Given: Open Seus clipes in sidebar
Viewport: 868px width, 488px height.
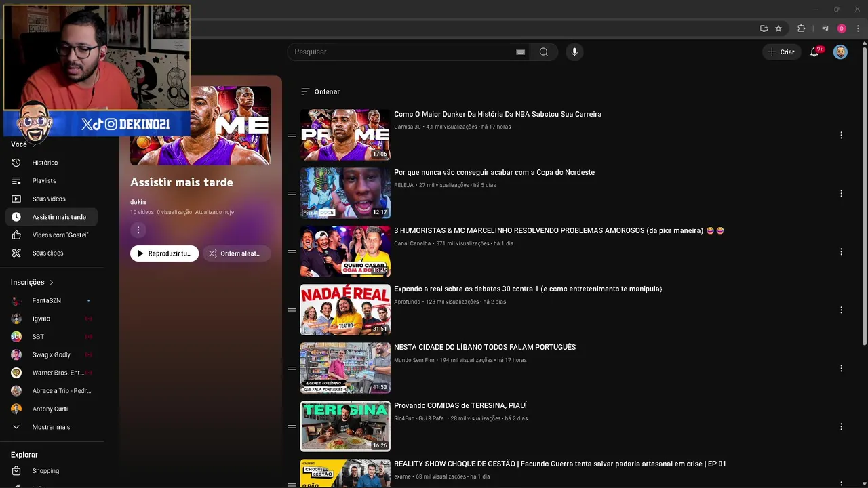Looking at the screenshot, I should coord(52,253).
